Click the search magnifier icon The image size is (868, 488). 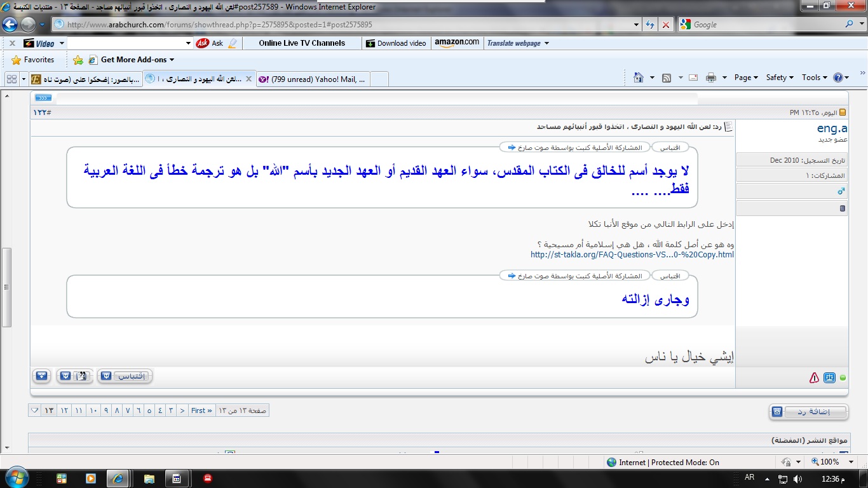click(x=850, y=24)
